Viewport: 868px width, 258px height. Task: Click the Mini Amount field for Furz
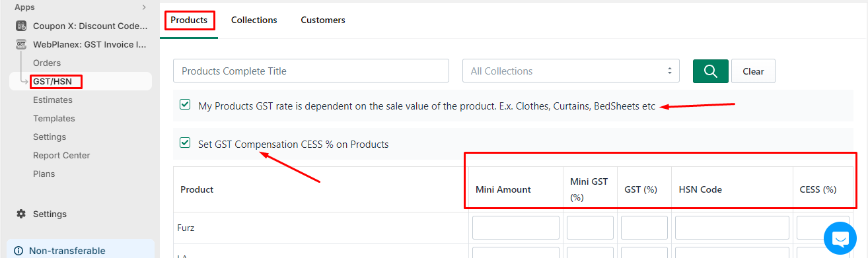pos(516,228)
